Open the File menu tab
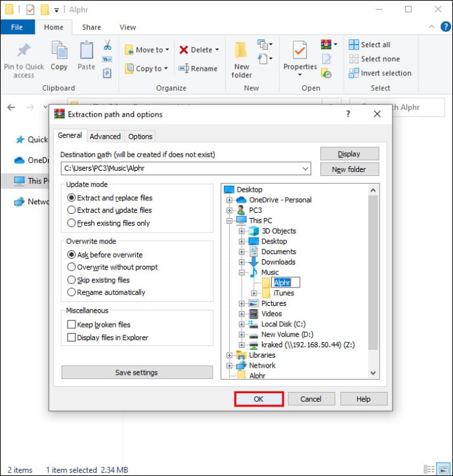Screen dimensions: 453x476 point(17,27)
